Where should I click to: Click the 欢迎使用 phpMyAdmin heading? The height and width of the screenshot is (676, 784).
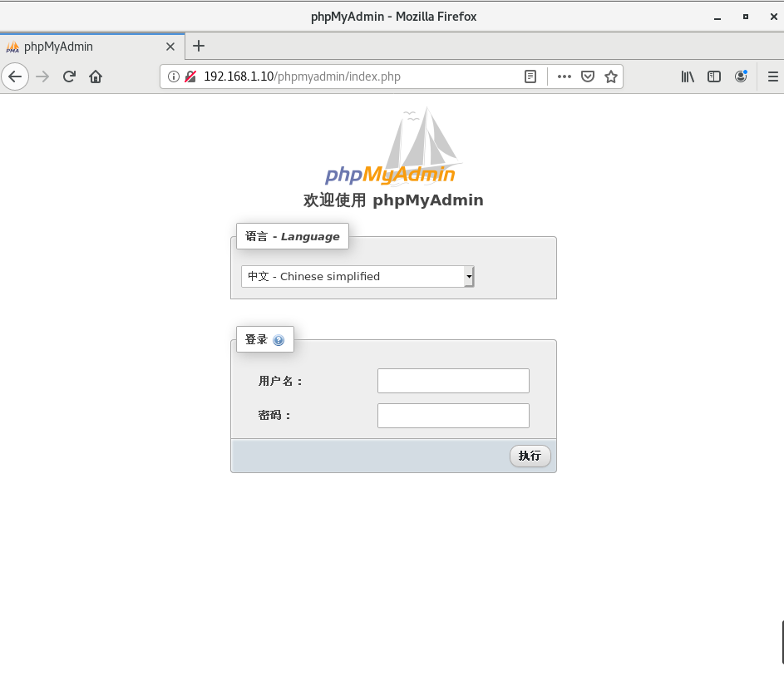393,200
